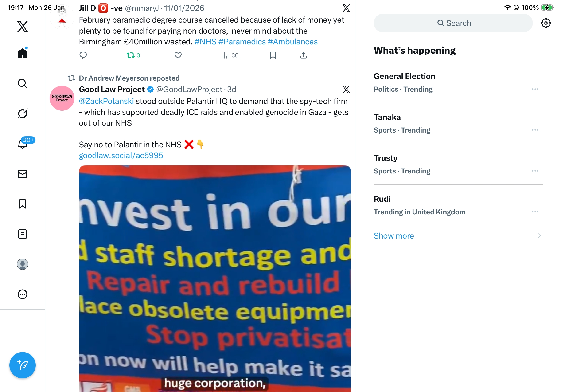Open more options for Tanaka trend
561x392 pixels.
[535, 130]
